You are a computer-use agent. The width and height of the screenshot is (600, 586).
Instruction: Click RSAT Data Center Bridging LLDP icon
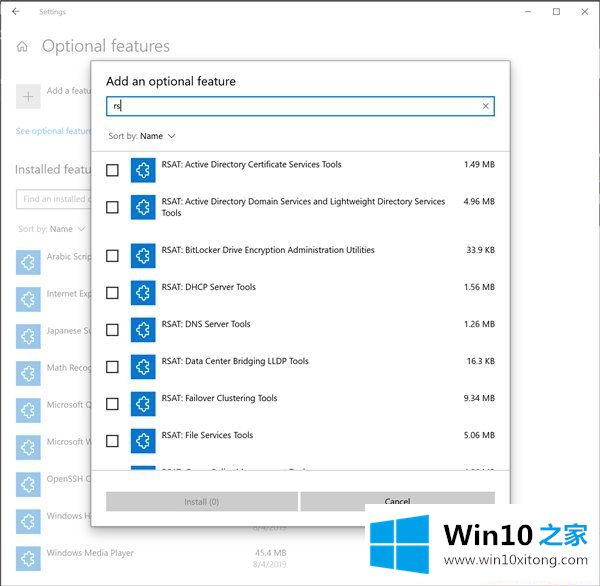pyautogui.click(x=143, y=367)
